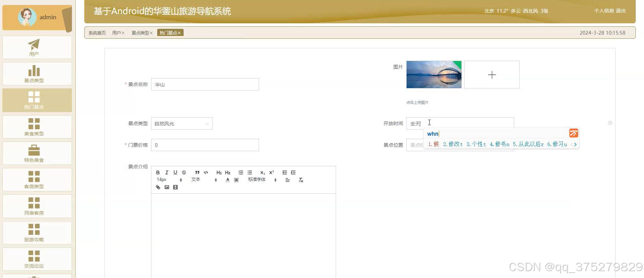The image size is (644, 278).
Task: Select the active 热门景点 tab
Action: (x=171, y=33)
